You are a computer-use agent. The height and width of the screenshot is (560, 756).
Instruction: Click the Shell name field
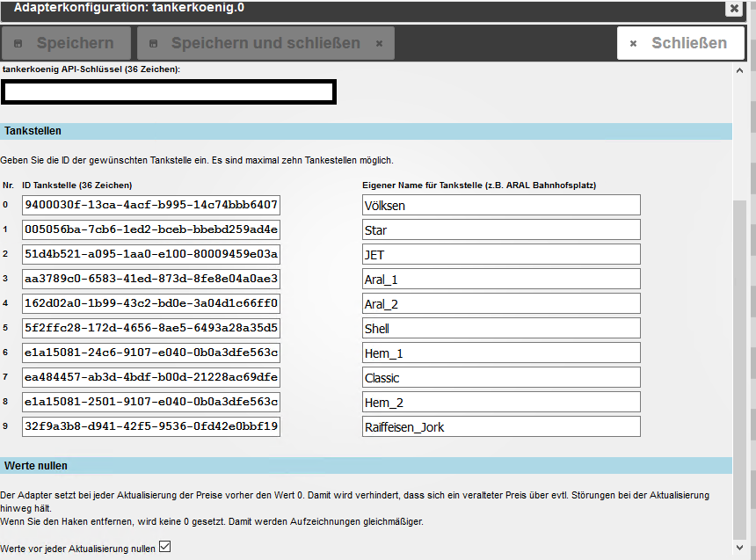501,328
